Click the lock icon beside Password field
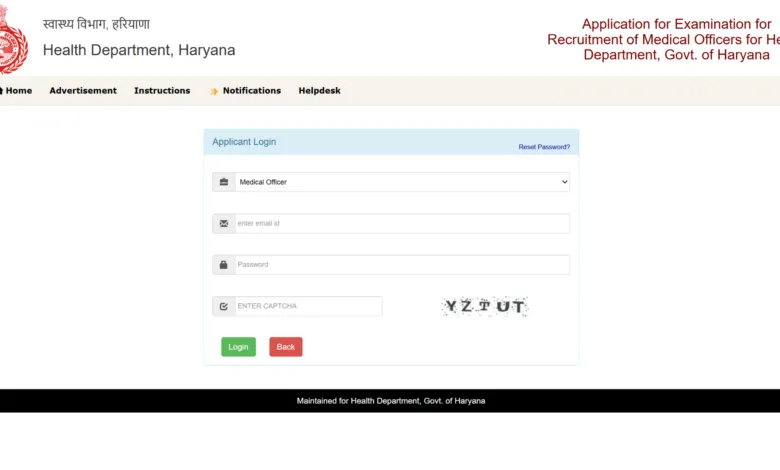The width and height of the screenshot is (780, 470). pos(224,265)
